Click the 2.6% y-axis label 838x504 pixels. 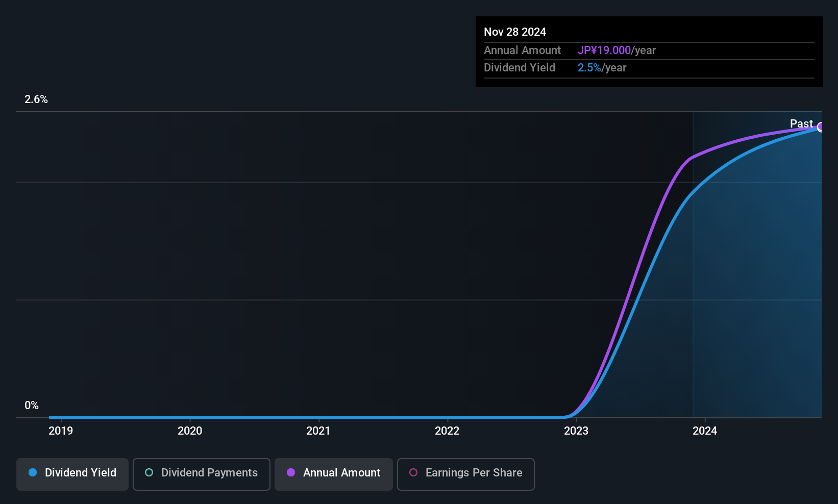click(x=36, y=99)
